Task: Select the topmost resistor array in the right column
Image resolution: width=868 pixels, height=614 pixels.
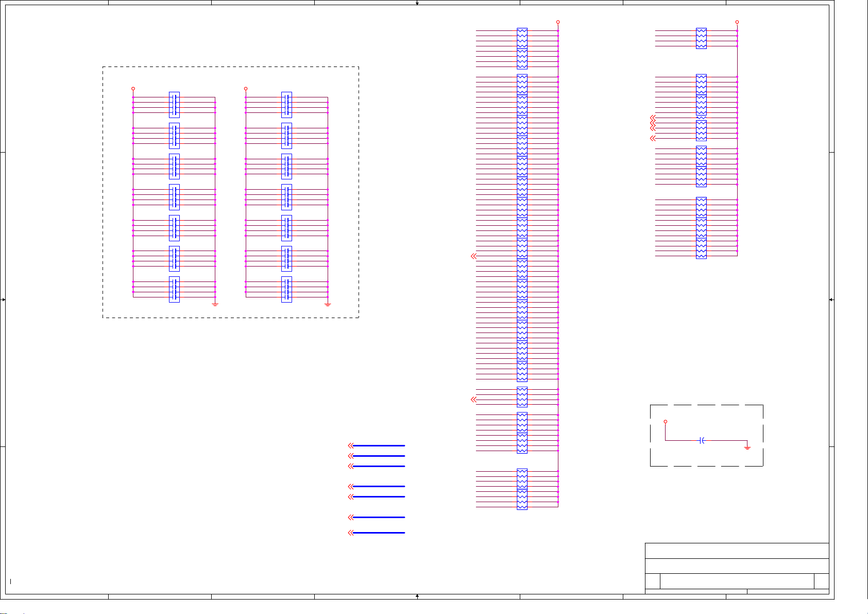Action: [x=701, y=39]
